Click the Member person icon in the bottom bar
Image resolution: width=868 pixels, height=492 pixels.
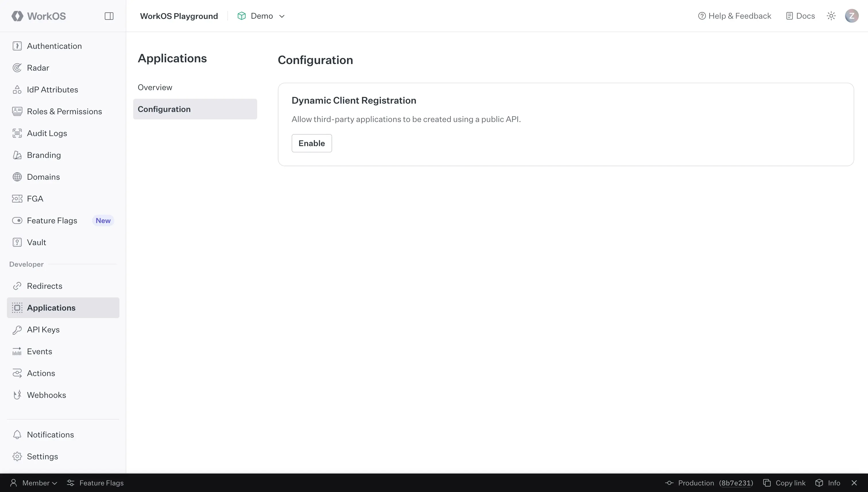tap(13, 483)
